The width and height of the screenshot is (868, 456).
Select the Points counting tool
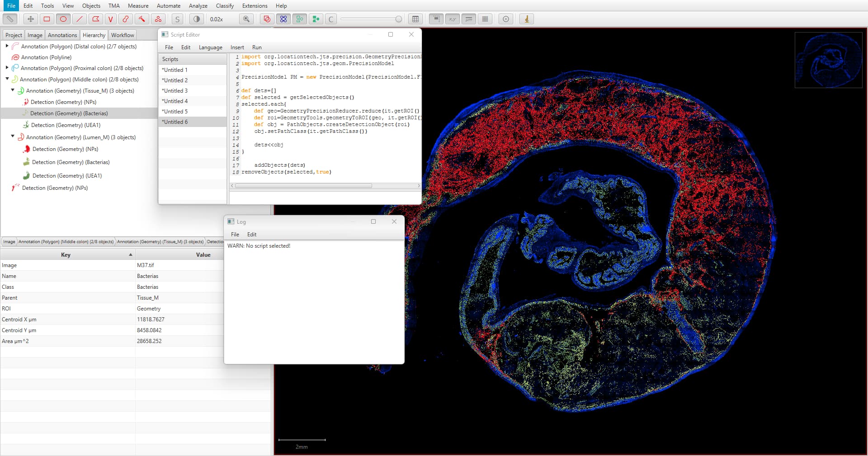158,19
